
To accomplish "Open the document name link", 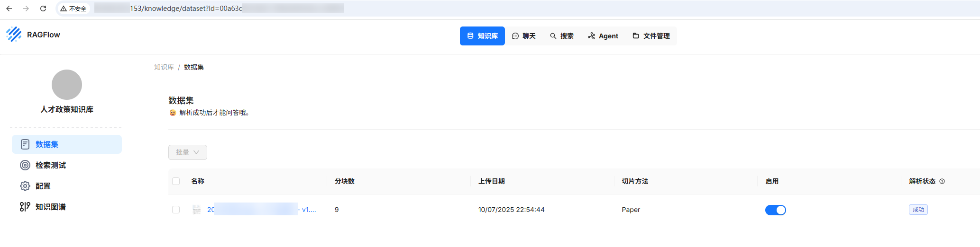I will pos(261,210).
